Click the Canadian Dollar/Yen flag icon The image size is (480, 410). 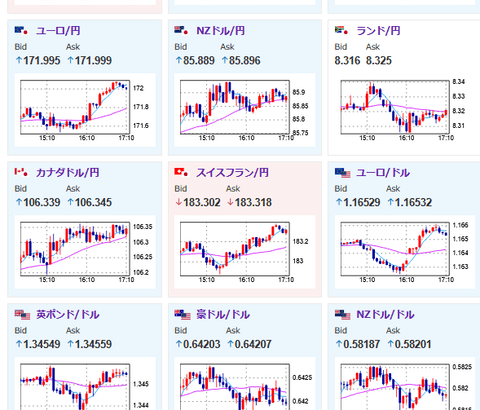(21, 172)
